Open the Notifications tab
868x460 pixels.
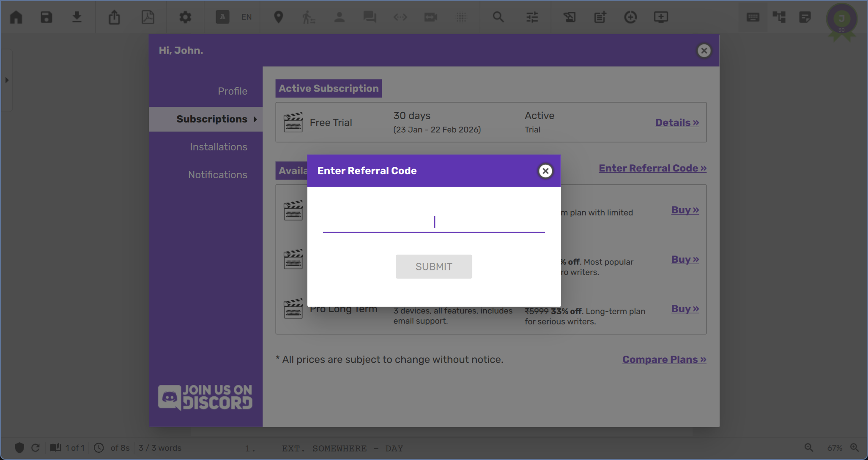[x=218, y=175]
